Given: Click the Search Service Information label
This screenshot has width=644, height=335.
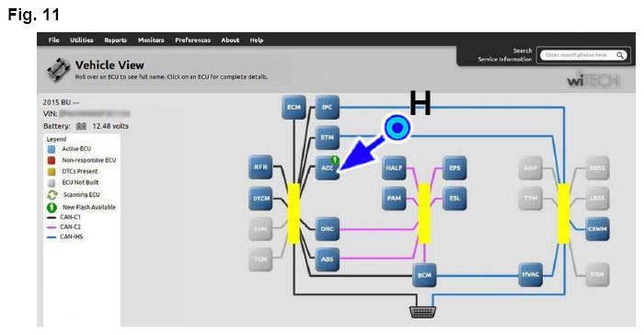Looking at the screenshot, I should click(505, 55).
